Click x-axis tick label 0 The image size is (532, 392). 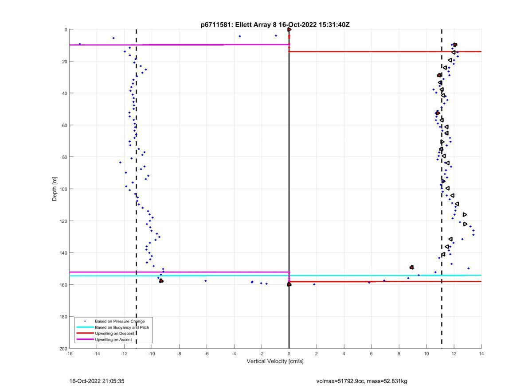tap(289, 353)
